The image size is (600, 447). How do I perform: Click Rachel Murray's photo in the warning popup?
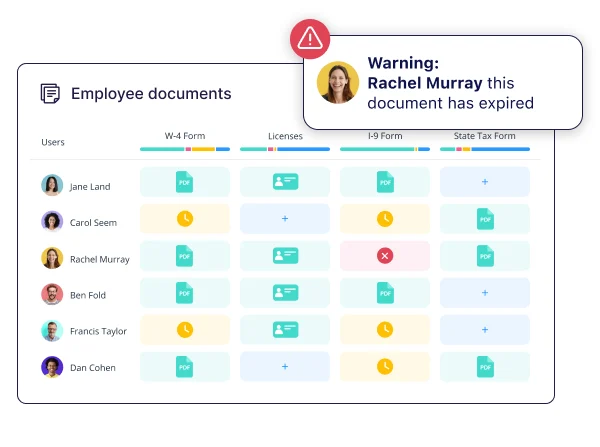(338, 83)
